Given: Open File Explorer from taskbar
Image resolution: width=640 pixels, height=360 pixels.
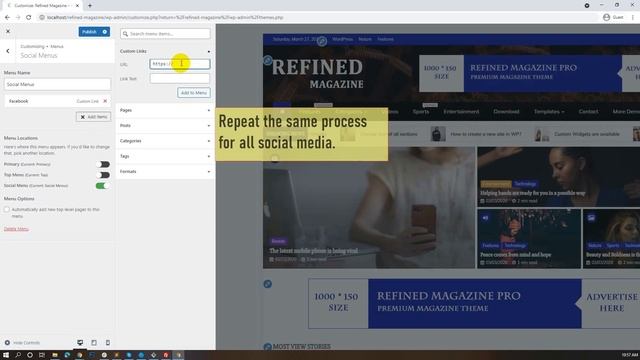Looking at the screenshot, I should [55, 355].
